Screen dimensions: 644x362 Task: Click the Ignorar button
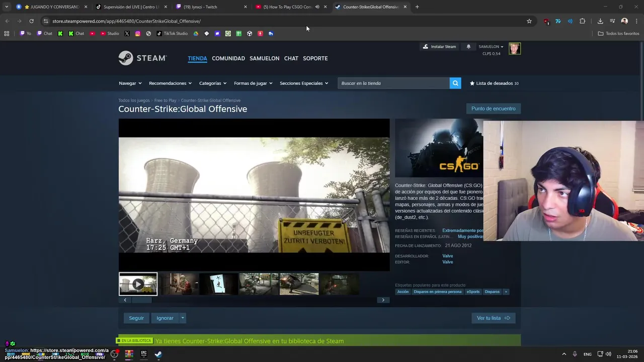pos(165,318)
